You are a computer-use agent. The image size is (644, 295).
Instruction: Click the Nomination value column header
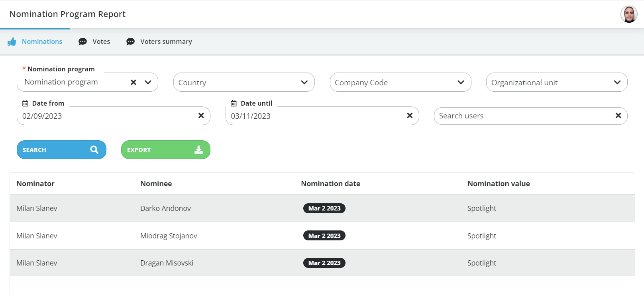click(x=499, y=184)
